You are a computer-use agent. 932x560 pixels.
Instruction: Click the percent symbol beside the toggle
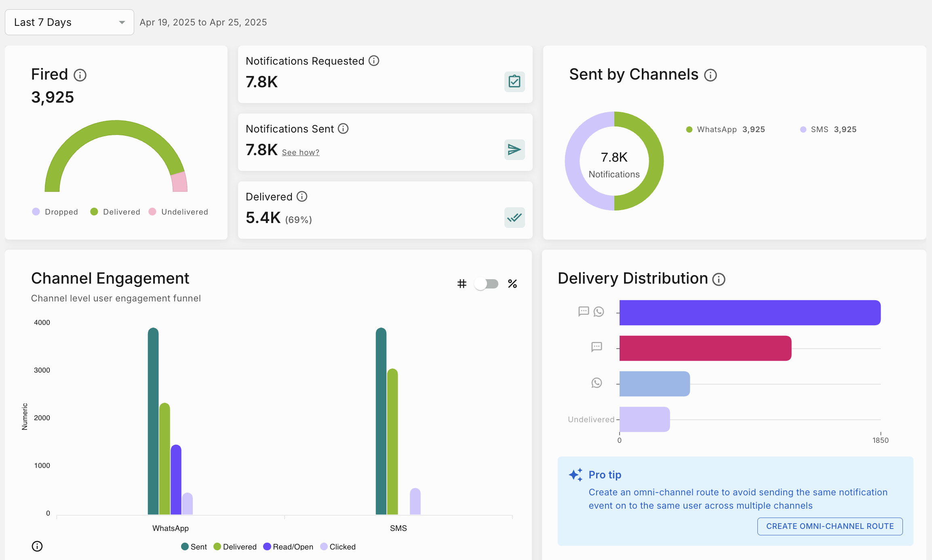click(512, 284)
